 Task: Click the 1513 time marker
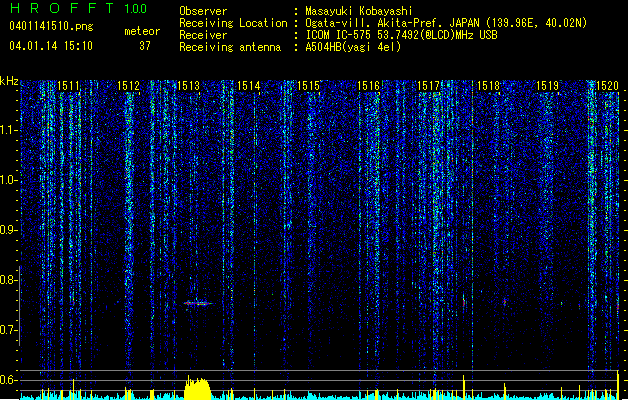coord(189,86)
